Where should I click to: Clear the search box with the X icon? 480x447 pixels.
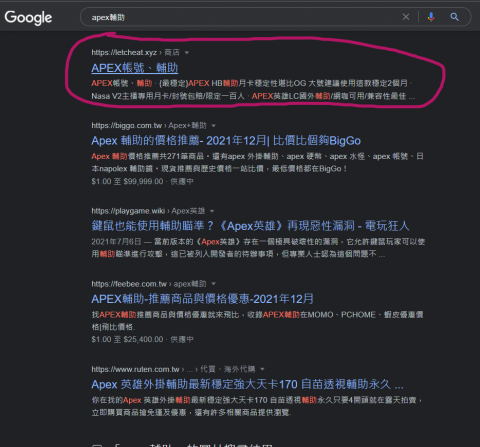406,17
